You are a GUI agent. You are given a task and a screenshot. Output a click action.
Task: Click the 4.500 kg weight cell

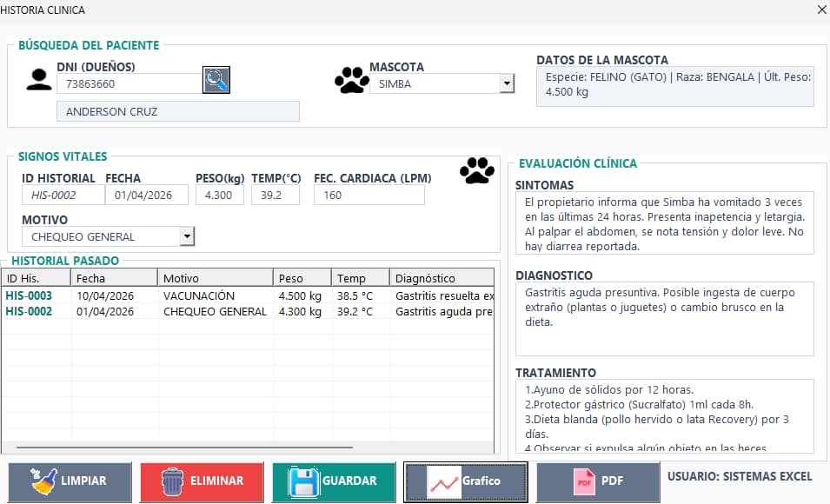[x=300, y=296]
